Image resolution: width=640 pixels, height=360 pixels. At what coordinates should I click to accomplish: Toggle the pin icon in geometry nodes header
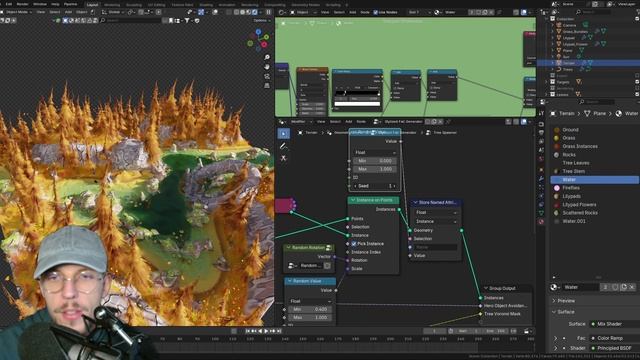448,122
